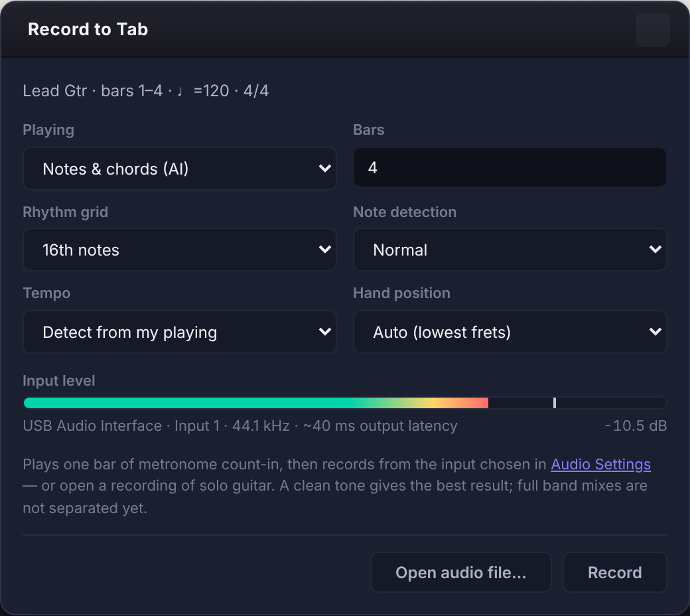
Task: Click Open audio file... button
Action: click(x=460, y=572)
